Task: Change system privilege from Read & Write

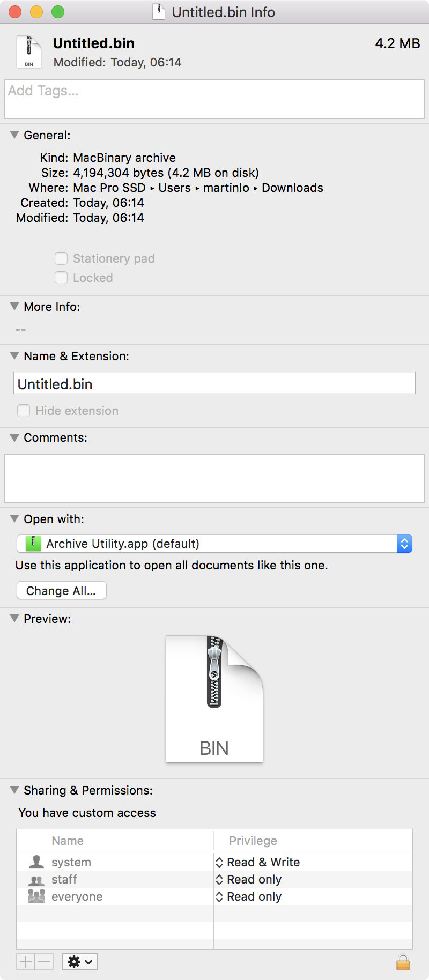Action: click(257, 862)
